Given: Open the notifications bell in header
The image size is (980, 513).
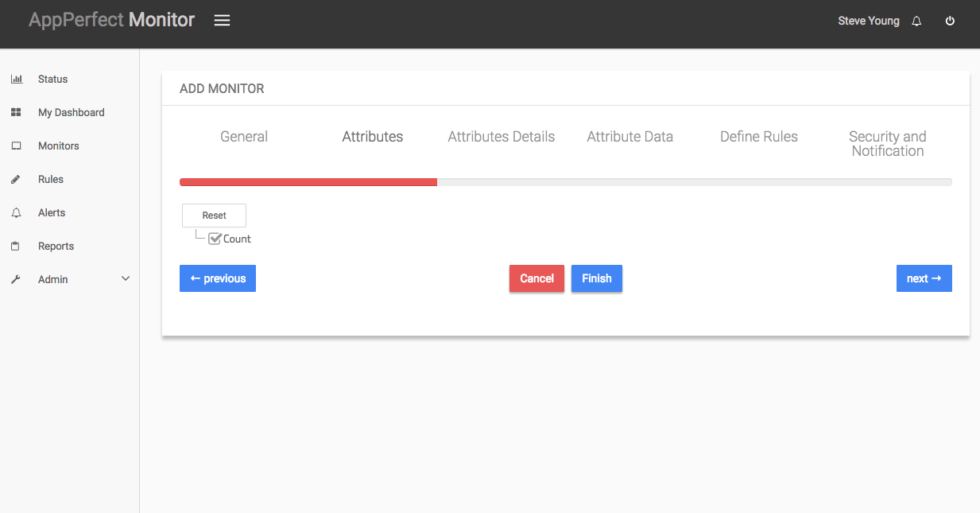Looking at the screenshot, I should pos(916,21).
